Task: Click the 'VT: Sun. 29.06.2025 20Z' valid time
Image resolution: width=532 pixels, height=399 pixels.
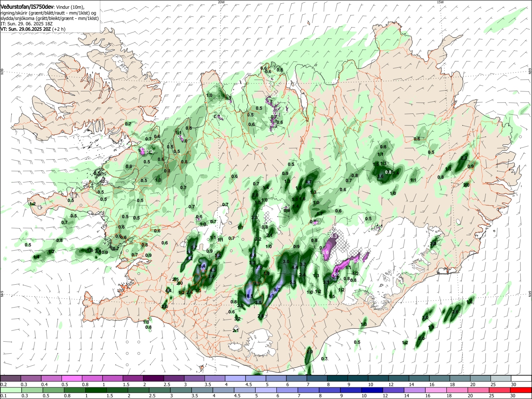Action: pyautogui.click(x=26, y=29)
